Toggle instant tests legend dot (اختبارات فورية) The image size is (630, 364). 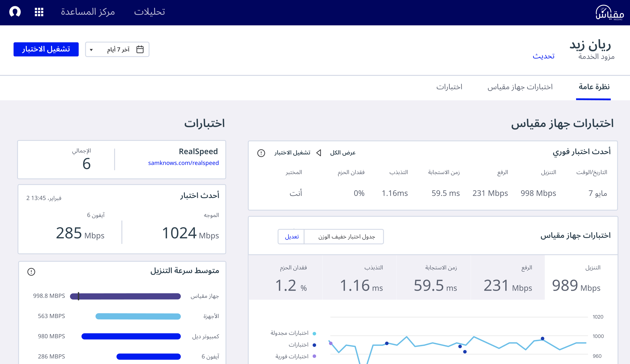click(x=314, y=356)
